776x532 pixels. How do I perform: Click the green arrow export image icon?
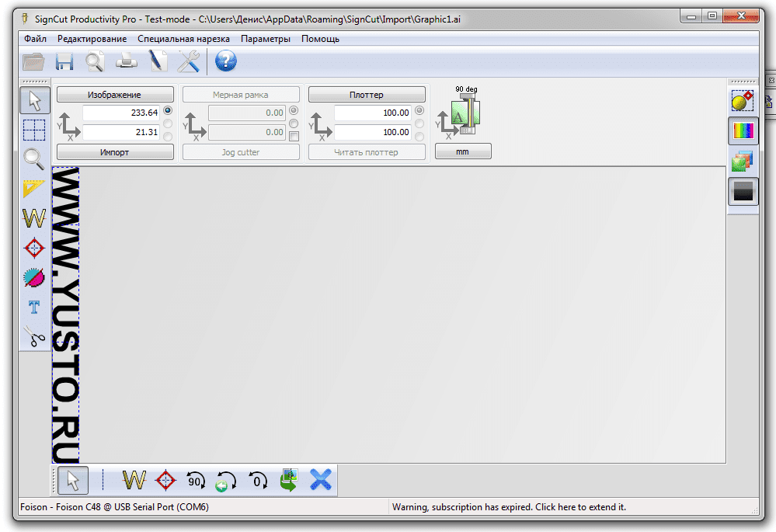[x=289, y=480]
